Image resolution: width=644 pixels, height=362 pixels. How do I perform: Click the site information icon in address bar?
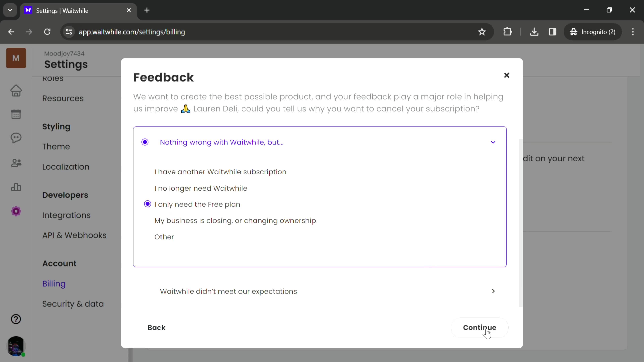pos(69,32)
